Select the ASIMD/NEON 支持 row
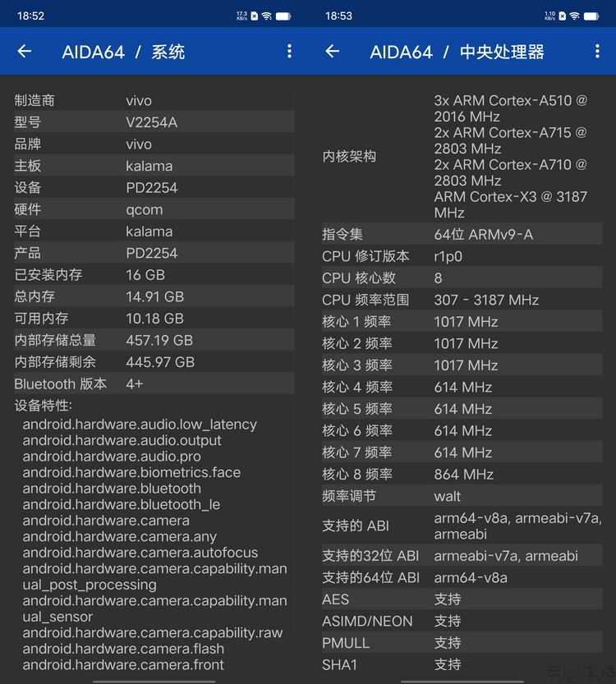 (x=462, y=621)
